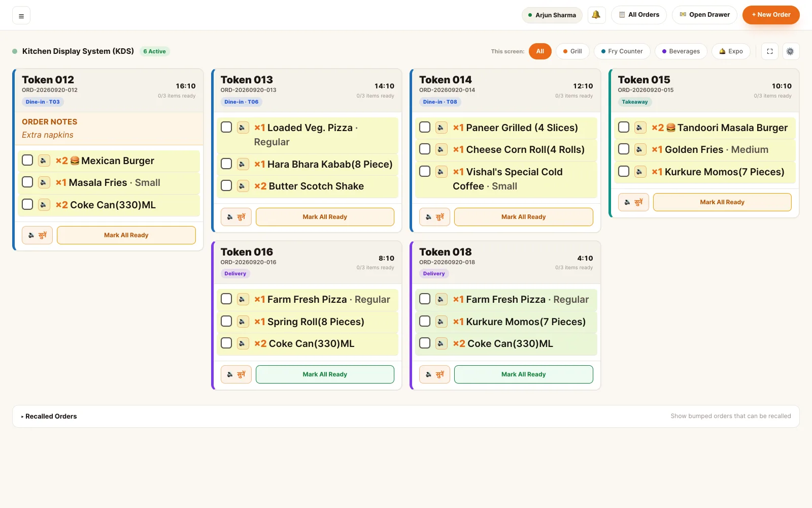Click Open Drawer button
Viewport: 812px width, 508px height.
tap(705, 15)
